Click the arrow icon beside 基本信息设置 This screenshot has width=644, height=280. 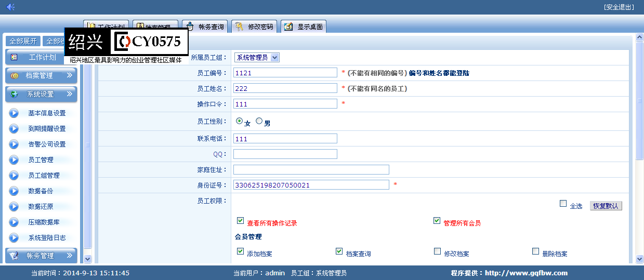click(x=14, y=113)
